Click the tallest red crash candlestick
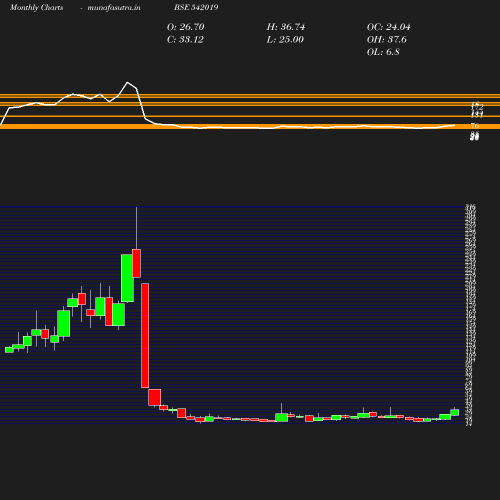This screenshot has width=500, height=500. pos(145,335)
